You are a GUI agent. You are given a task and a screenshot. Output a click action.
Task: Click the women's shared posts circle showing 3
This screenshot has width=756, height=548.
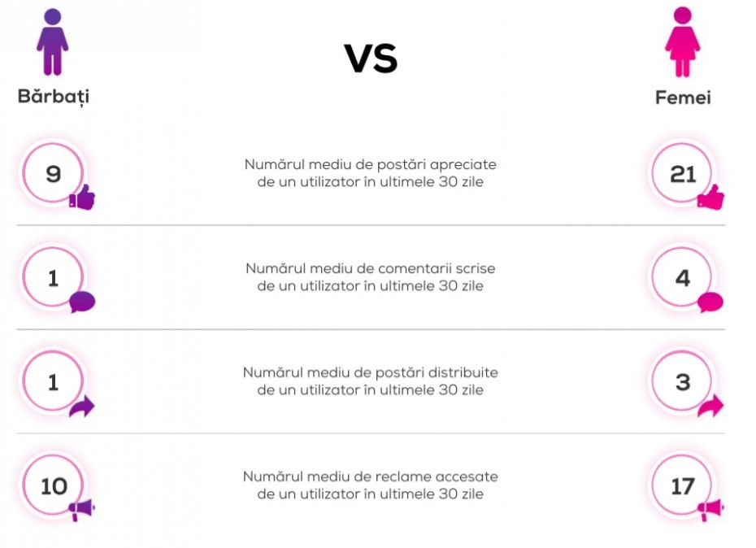click(x=682, y=382)
